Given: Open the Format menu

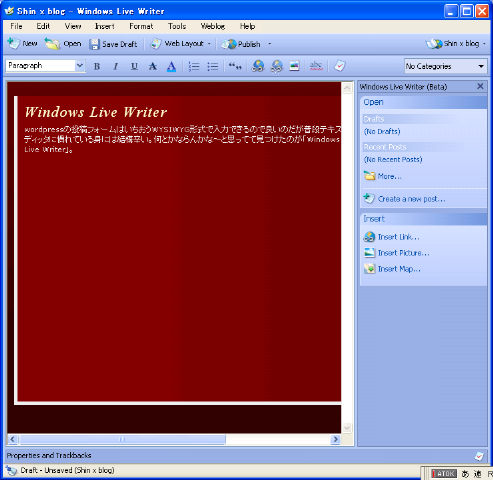Looking at the screenshot, I should [141, 26].
